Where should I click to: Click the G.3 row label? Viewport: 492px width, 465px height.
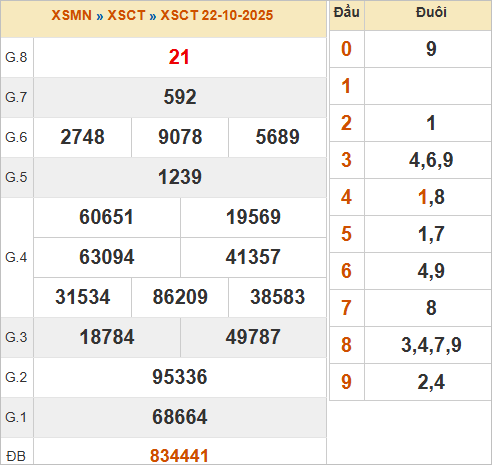[x=16, y=337]
